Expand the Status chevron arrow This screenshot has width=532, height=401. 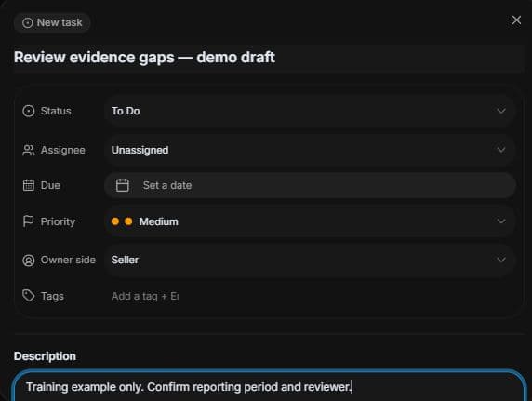[501, 111]
